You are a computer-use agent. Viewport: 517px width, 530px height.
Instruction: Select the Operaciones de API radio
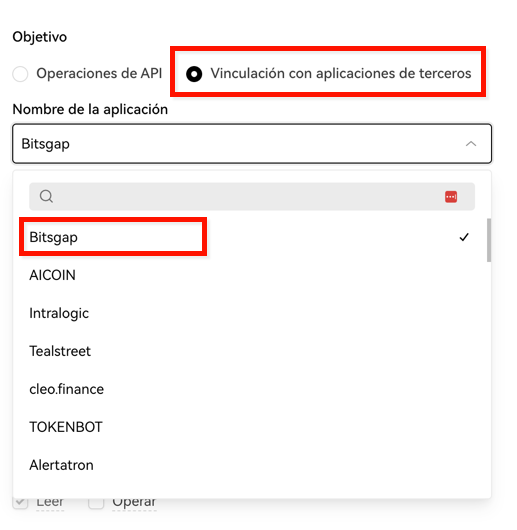(20, 74)
